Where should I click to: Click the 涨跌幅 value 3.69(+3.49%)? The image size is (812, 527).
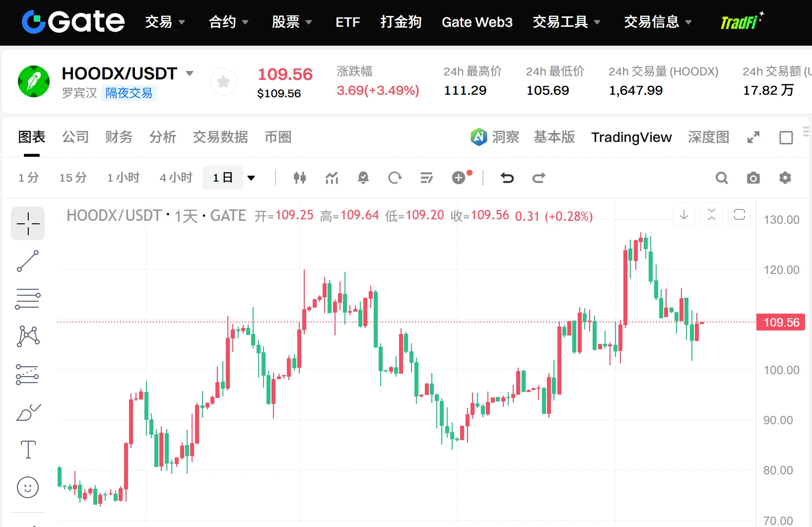tap(378, 90)
